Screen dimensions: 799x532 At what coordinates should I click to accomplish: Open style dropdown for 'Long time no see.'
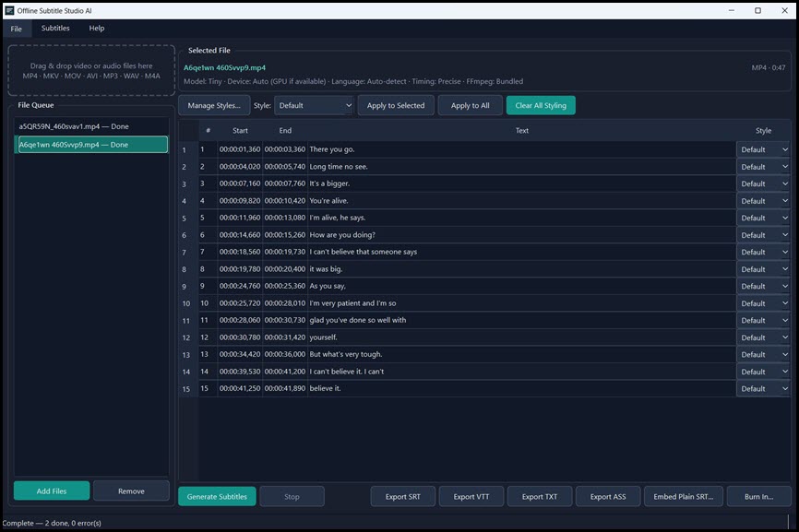(x=763, y=167)
